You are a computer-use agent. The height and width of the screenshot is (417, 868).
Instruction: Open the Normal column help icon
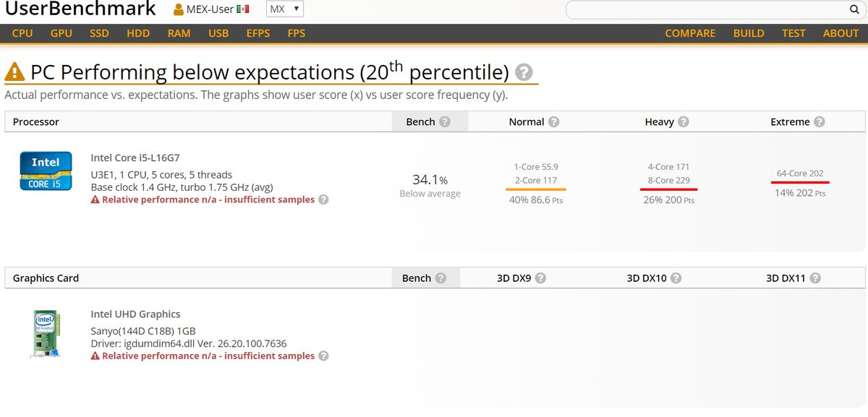(x=553, y=121)
